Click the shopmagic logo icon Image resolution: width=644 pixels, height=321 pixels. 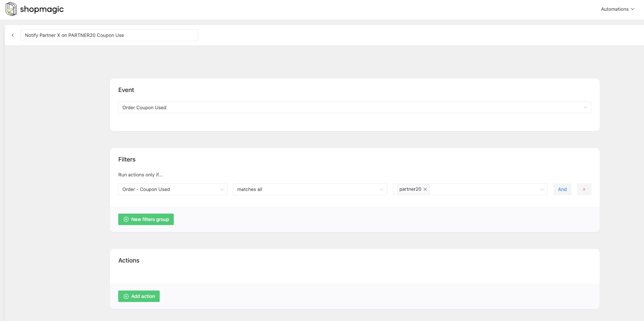point(11,9)
